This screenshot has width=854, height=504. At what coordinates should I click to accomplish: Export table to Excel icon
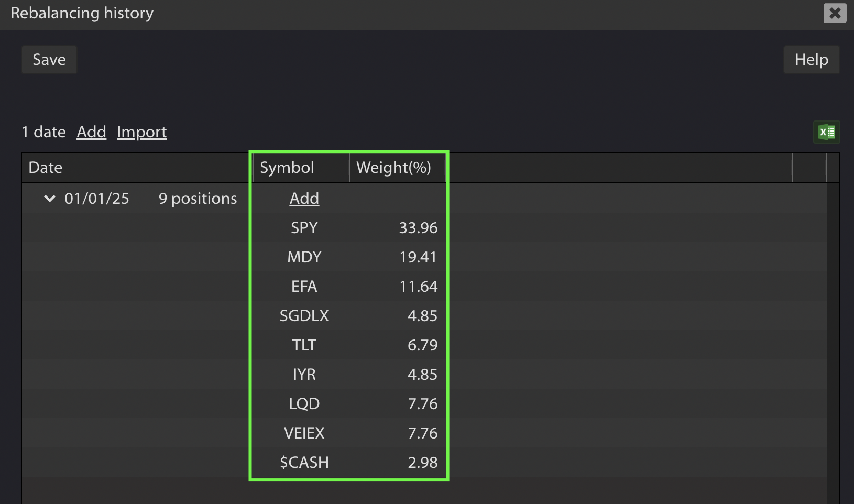point(827,132)
